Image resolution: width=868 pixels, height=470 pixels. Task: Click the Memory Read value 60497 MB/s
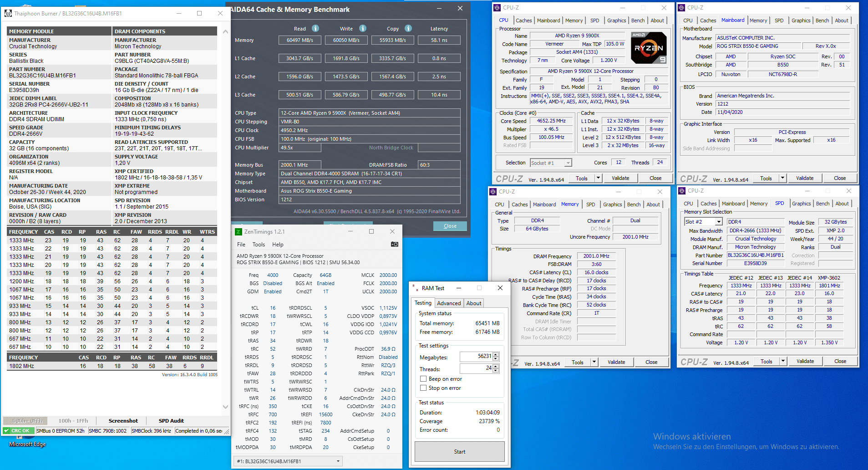click(x=299, y=40)
